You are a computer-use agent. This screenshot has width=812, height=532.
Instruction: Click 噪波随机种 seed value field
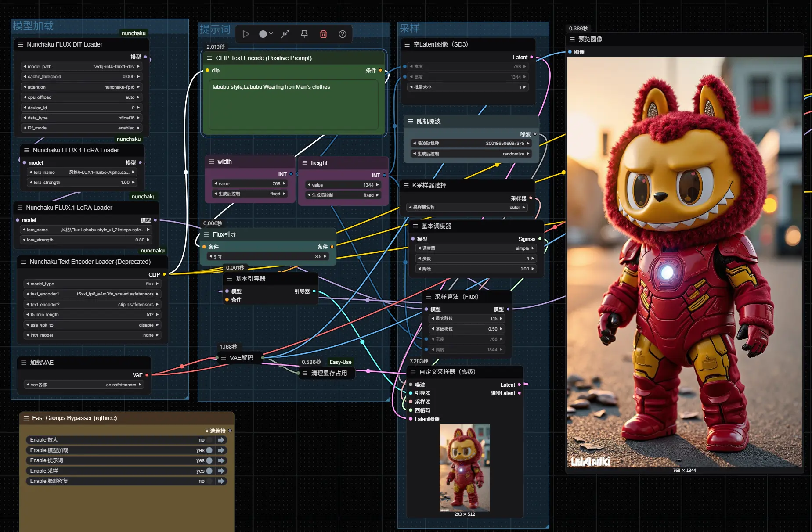pos(471,144)
